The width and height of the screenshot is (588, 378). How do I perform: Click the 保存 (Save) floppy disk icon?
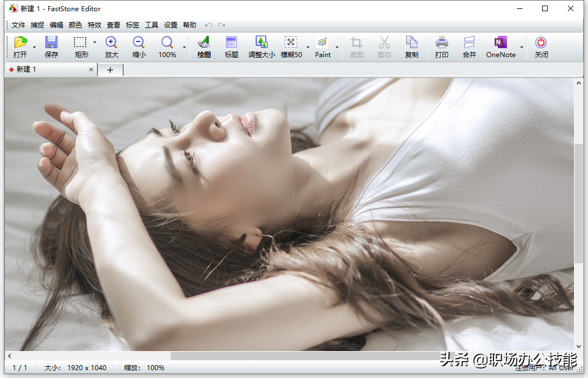point(51,43)
